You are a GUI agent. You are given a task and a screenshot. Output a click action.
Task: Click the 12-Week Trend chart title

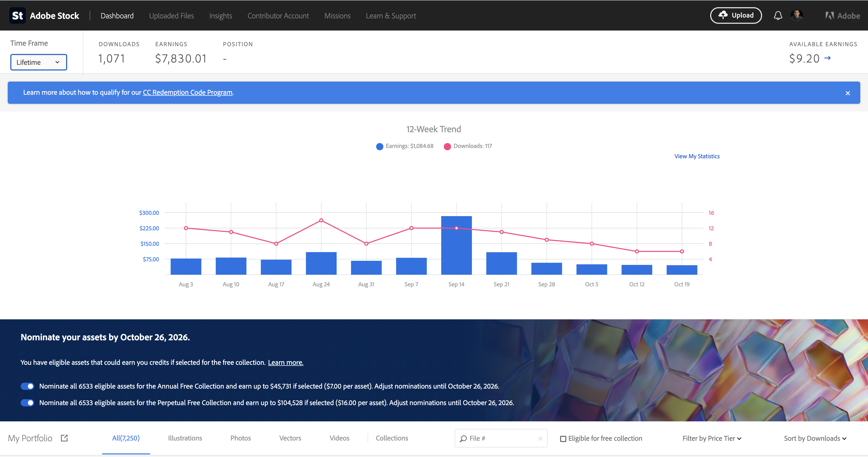point(434,129)
